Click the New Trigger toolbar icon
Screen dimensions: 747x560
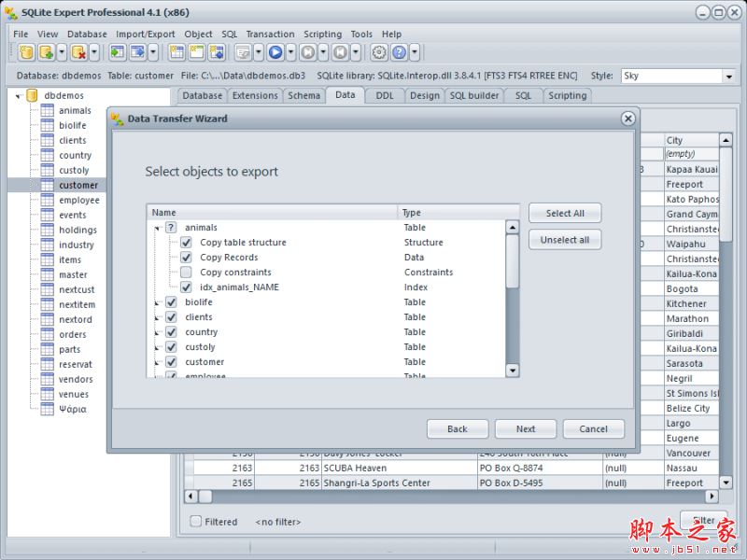(217, 52)
